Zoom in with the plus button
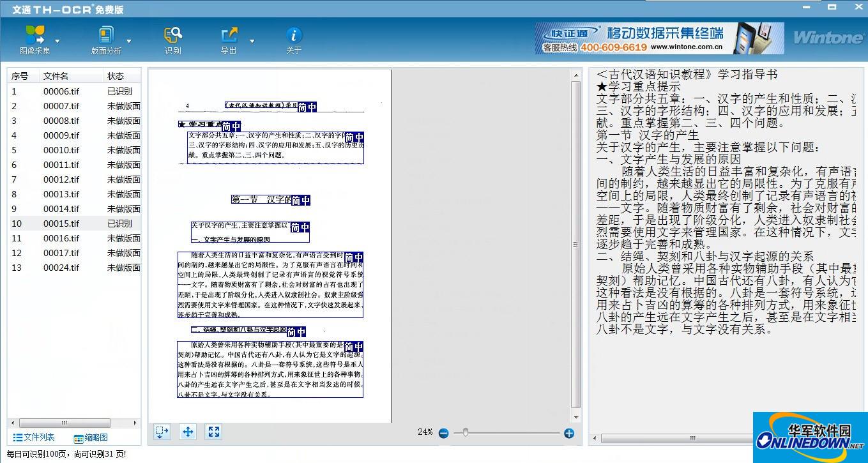The image size is (868, 463). [569, 433]
